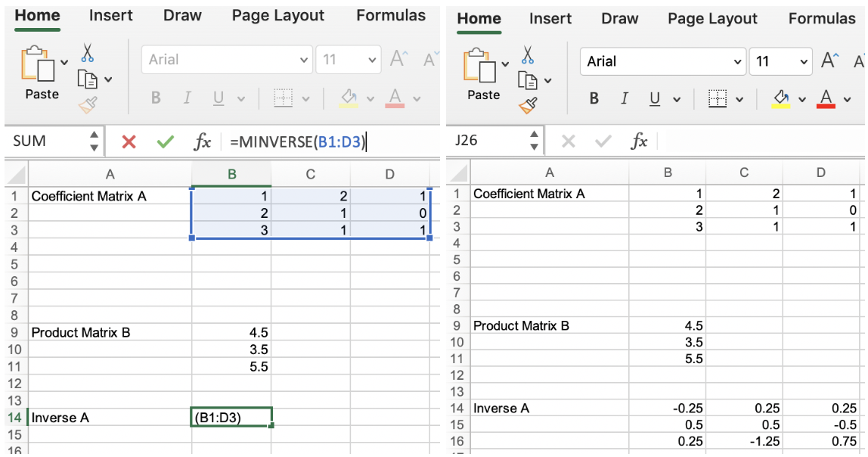Click cell with -1.25 in right sheet
The height and width of the screenshot is (457, 868).
744,441
